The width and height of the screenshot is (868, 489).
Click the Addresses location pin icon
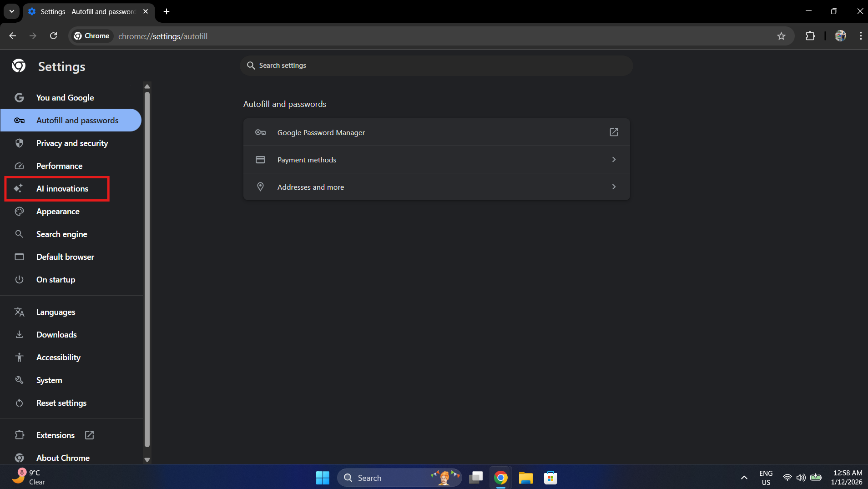click(260, 187)
